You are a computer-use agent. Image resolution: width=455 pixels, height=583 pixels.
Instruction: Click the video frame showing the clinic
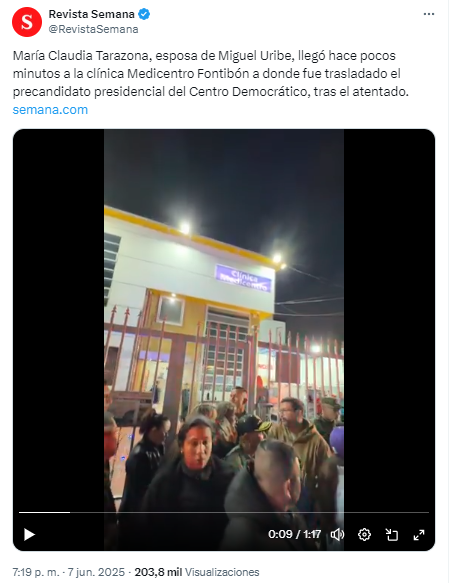click(224, 320)
